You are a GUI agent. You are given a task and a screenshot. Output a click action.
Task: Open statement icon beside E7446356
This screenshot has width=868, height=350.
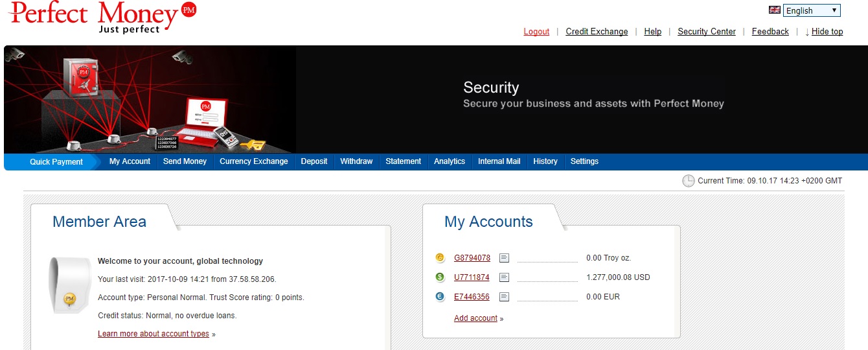504,297
